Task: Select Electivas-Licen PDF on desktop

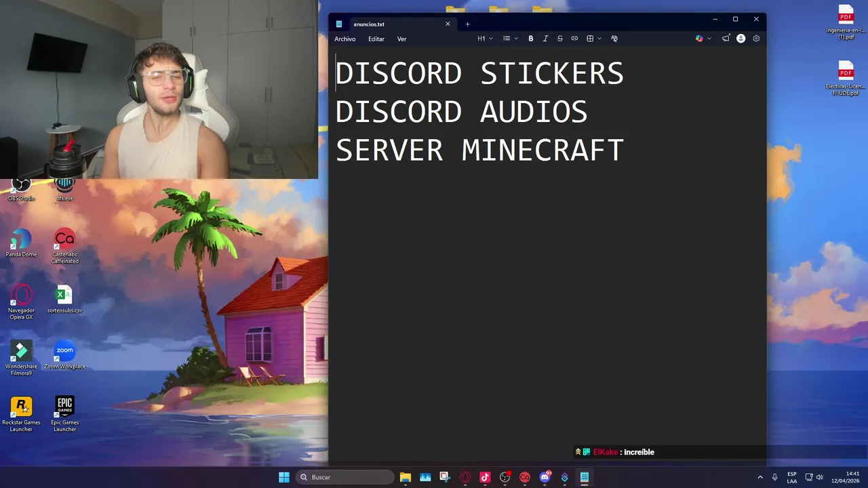Action: (846, 78)
